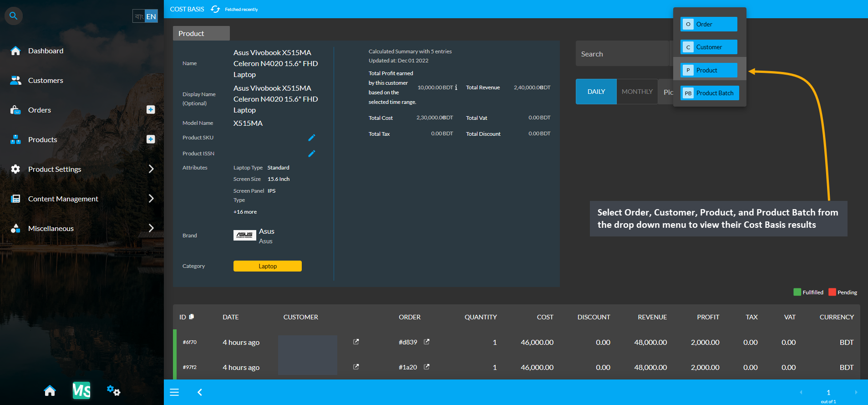Open the Asus brand logo
868x405 pixels.
(245, 235)
